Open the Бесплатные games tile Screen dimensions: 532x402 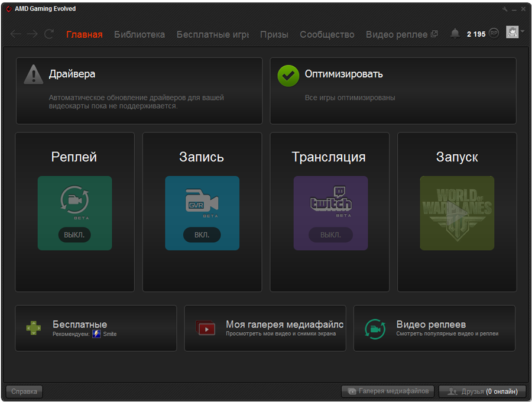[96, 328]
